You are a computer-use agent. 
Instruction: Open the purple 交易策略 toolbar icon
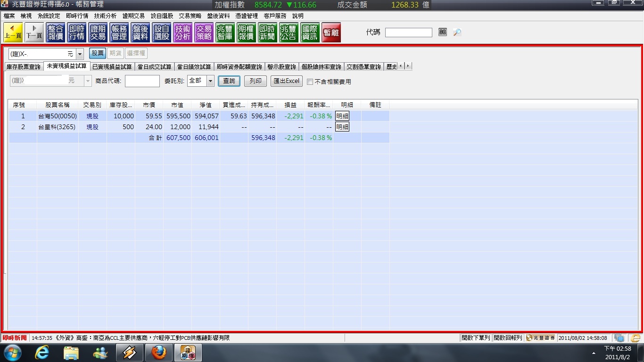coord(204,33)
